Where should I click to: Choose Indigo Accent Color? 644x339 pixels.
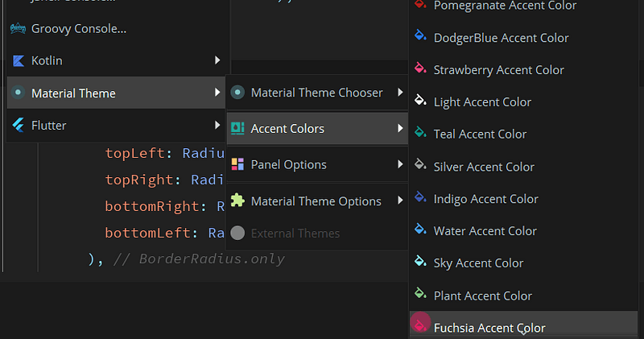523,199
